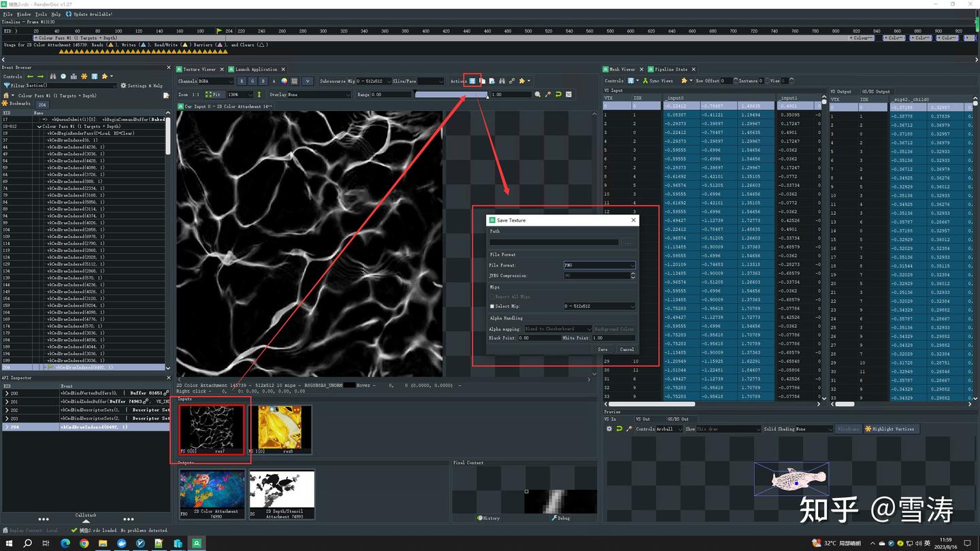Click the Windows search taskbar icon

point(28,544)
